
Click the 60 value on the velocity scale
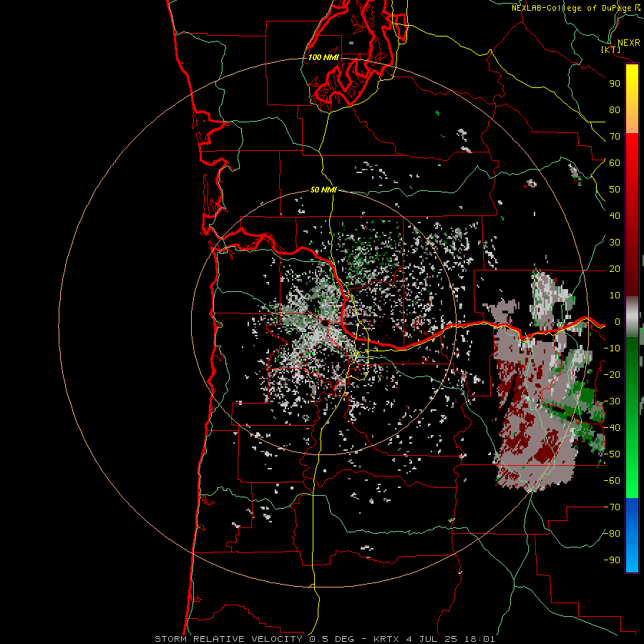[615, 162]
